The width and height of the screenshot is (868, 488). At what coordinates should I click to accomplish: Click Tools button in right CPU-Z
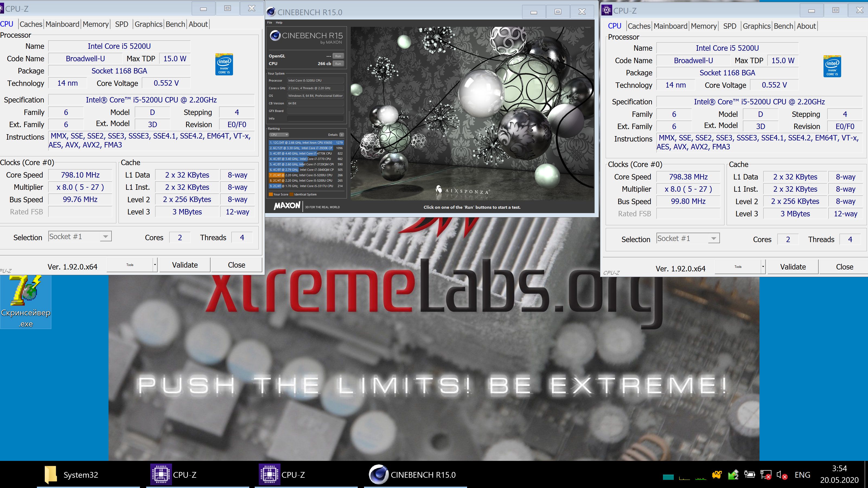coord(738,267)
